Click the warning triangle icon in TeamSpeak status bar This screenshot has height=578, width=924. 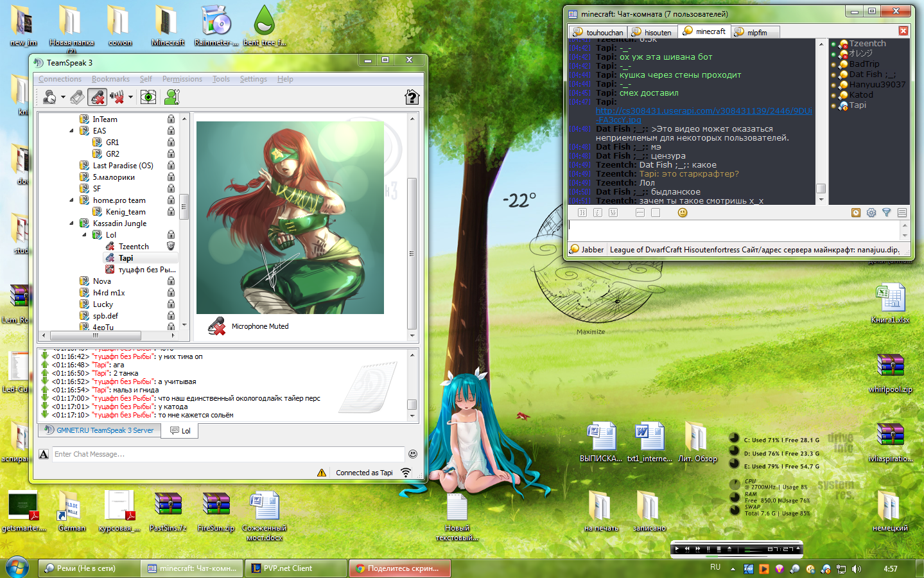click(322, 473)
